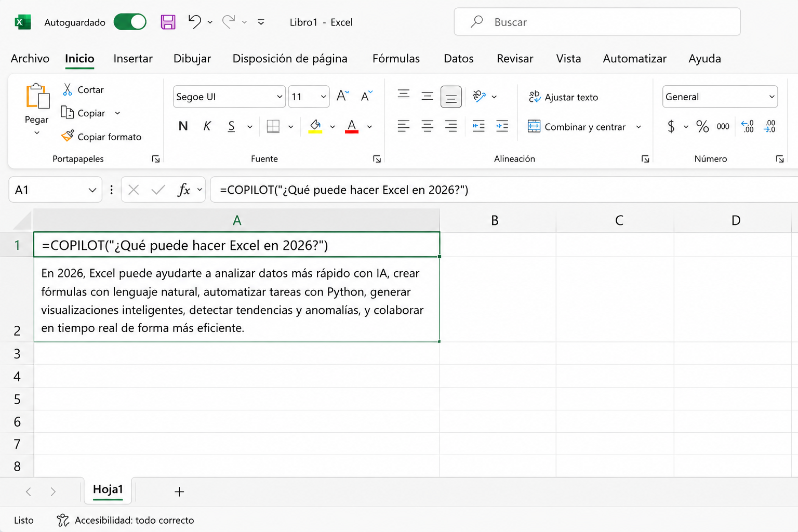Click the Redo arrow icon
The height and width of the screenshot is (532, 798).
coord(229,22)
